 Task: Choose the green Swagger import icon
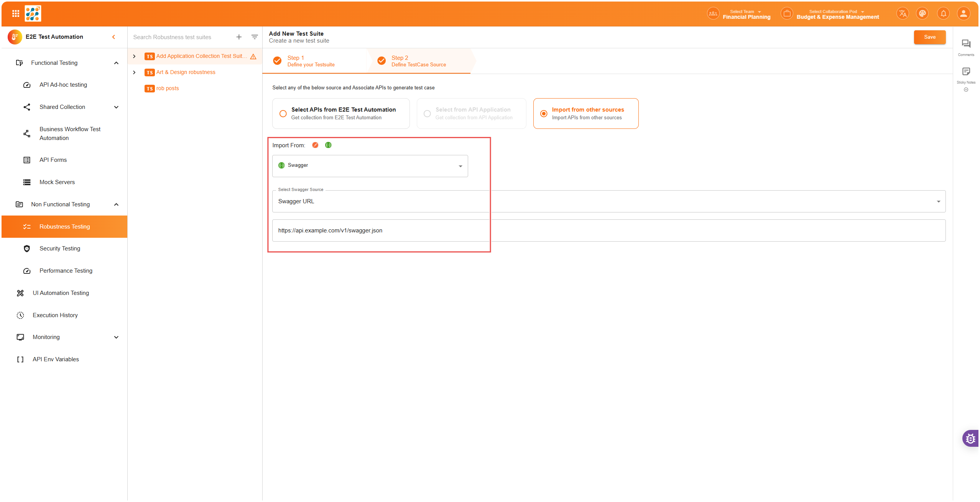click(328, 145)
